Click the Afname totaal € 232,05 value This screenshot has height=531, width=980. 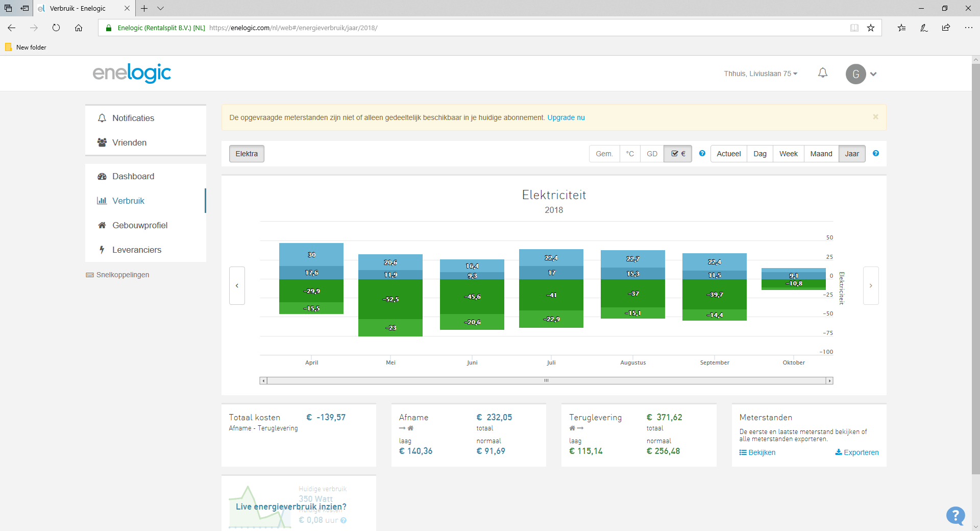tap(494, 417)
